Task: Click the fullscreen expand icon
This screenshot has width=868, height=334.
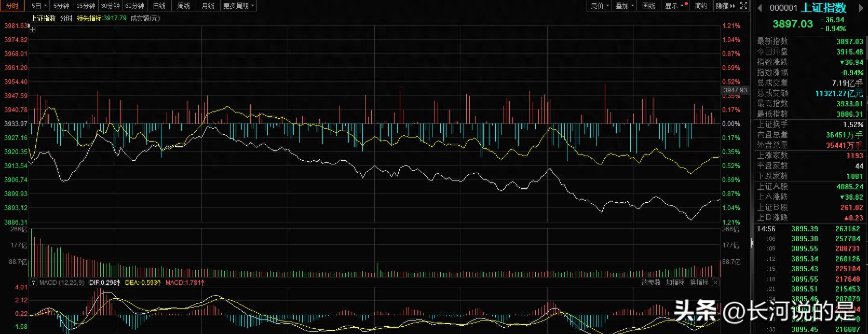Action: point(743,6)
